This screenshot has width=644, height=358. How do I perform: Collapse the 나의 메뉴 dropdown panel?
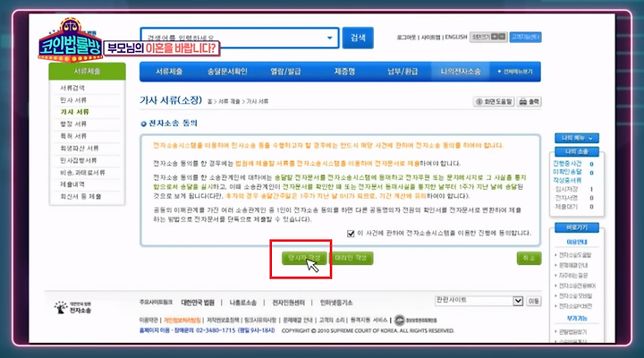click(577, 138)
